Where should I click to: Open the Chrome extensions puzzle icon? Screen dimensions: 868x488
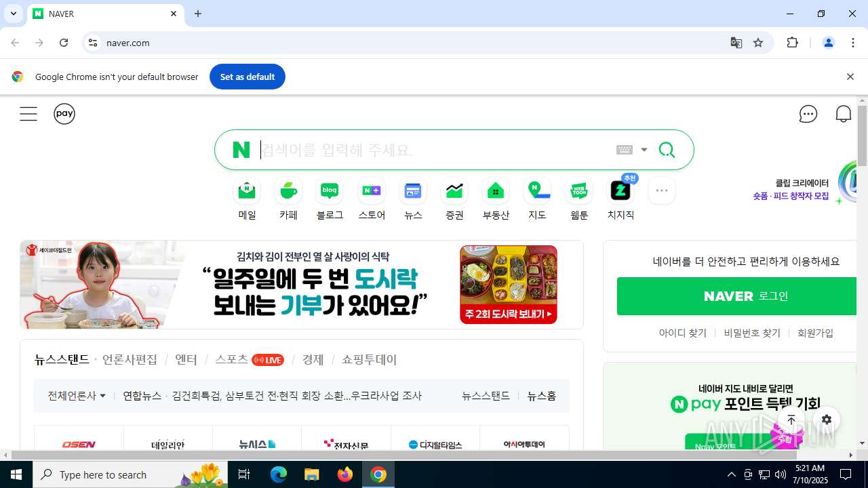click(x=792, y=43)
